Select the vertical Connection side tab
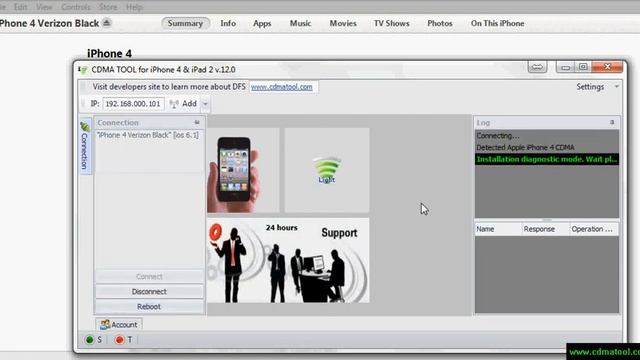The image size is (640, 360). (x=84, y=146)
